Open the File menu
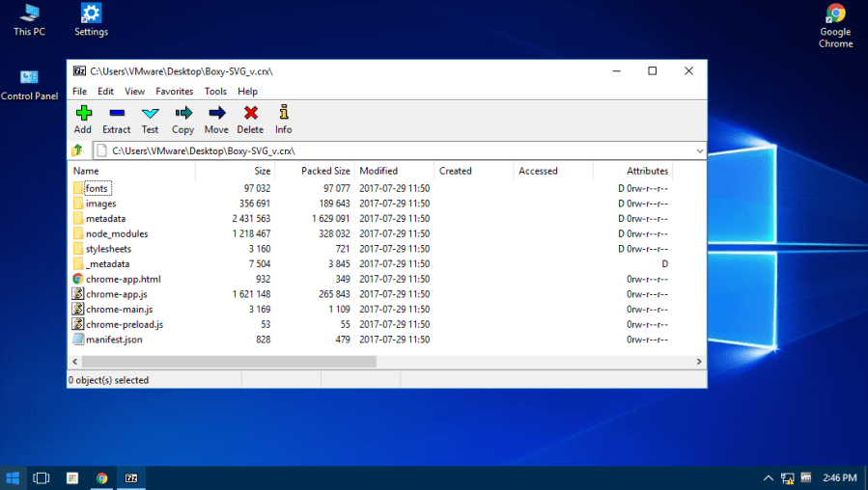This screenshot has width=868, height=490. 79,92
